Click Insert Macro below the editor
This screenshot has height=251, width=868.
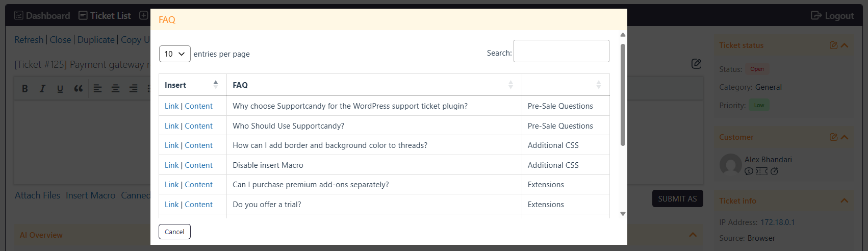click(x=91, y=195)
